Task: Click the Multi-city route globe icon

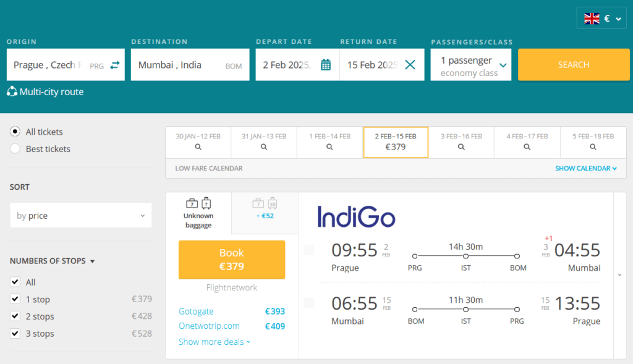Action: tap(13, 91)
